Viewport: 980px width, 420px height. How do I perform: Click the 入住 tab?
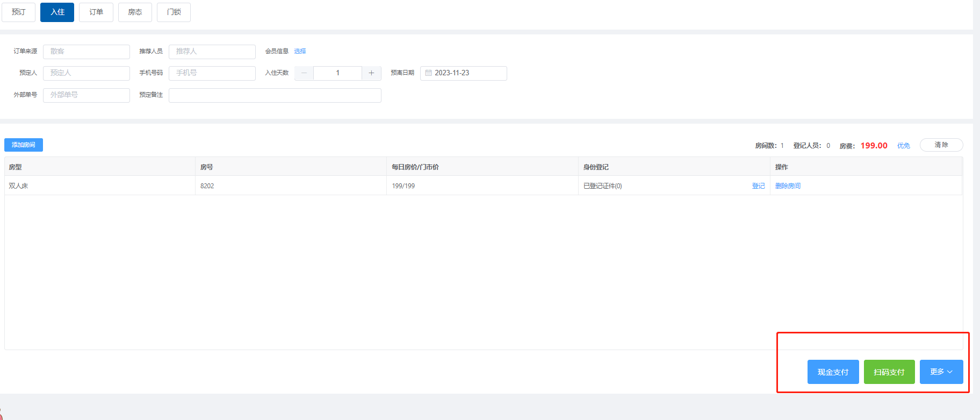click(x=57, y=12)
